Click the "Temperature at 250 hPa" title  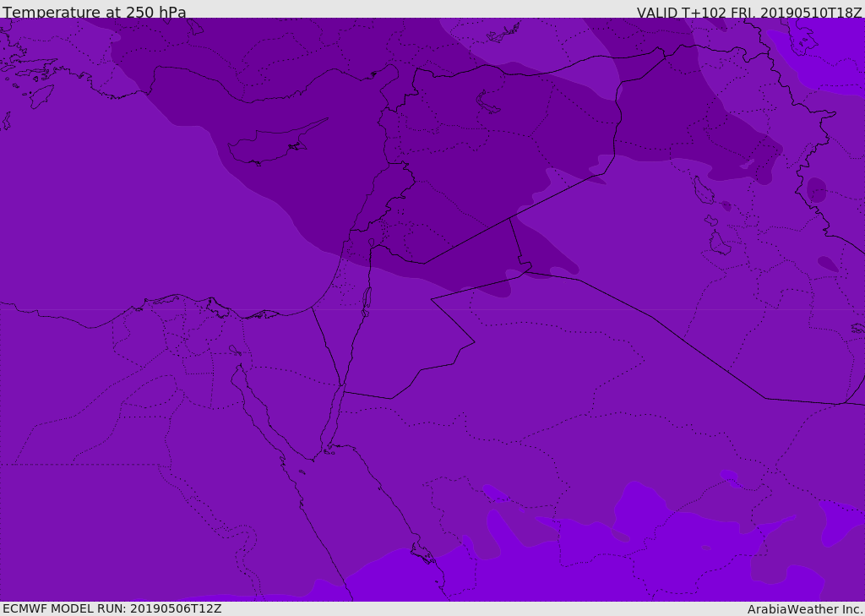(x=94, y=13)
